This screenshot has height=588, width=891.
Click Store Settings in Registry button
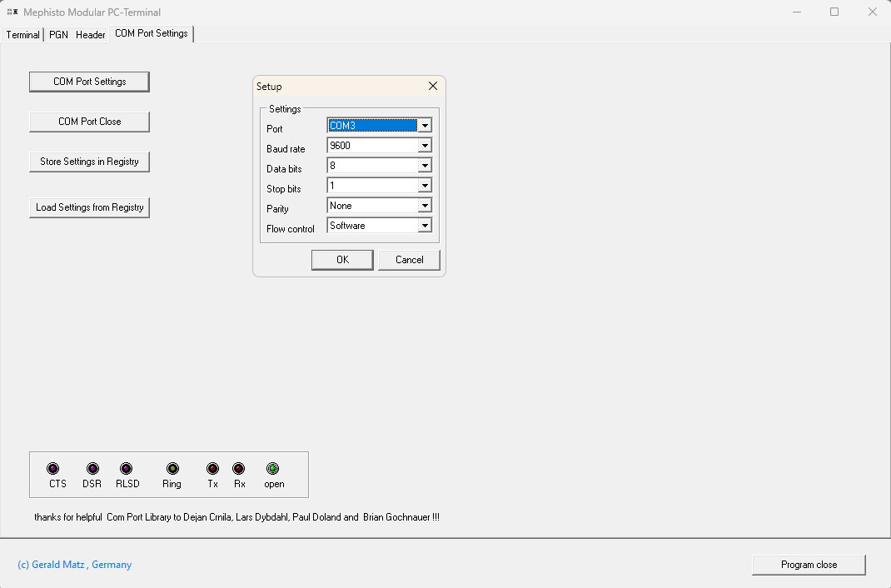tap(89, 162)
